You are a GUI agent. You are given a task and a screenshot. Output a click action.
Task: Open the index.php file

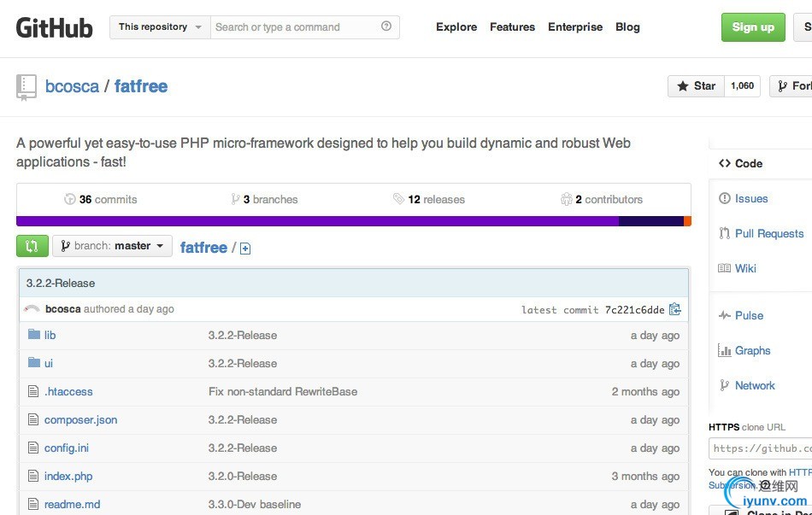(x=68, y=477)
